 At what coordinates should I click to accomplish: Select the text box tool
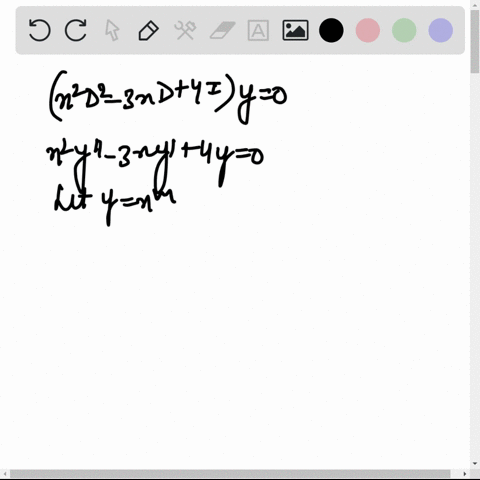point(258,30)
